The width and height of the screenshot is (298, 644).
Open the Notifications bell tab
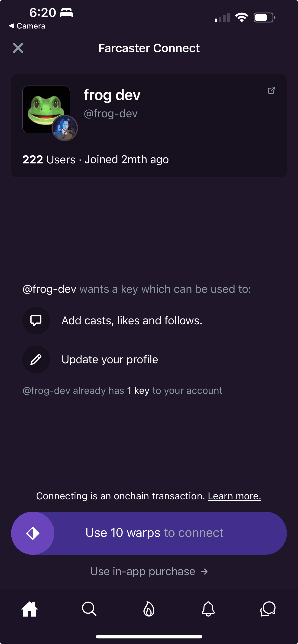point(208,609)
